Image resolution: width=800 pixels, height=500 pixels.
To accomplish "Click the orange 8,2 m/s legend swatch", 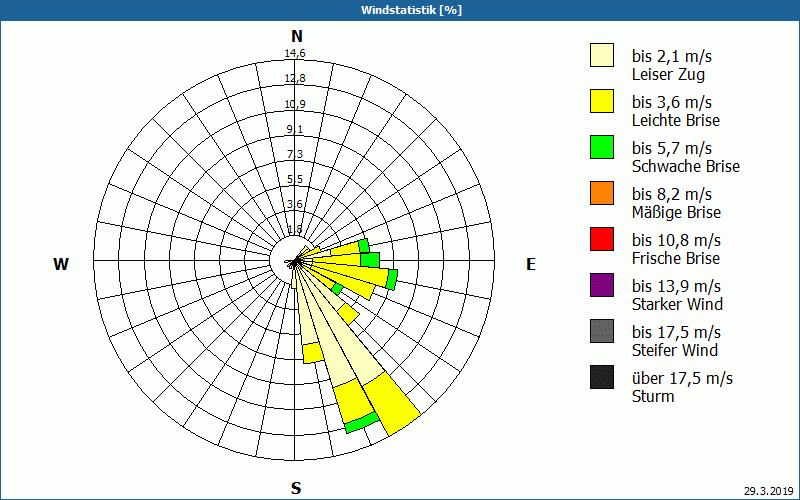I will (x=602, y=193).
